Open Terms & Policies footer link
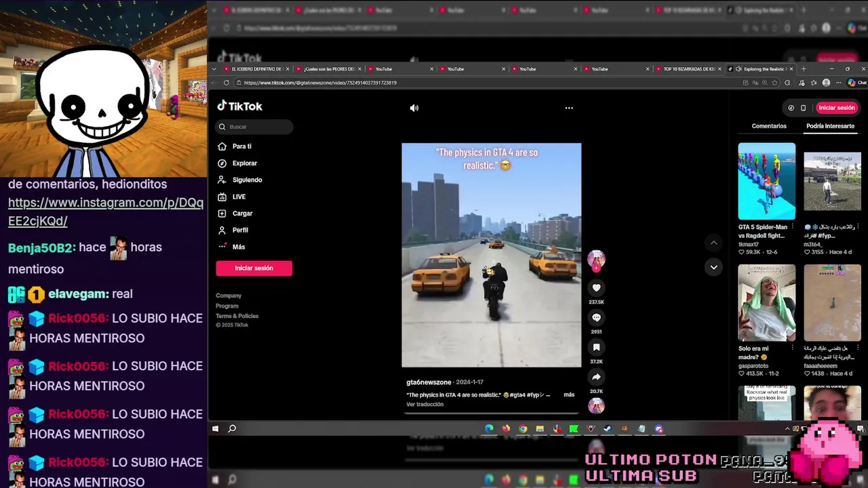The height and width of the screenshot is (488, 868). (237, 316)
